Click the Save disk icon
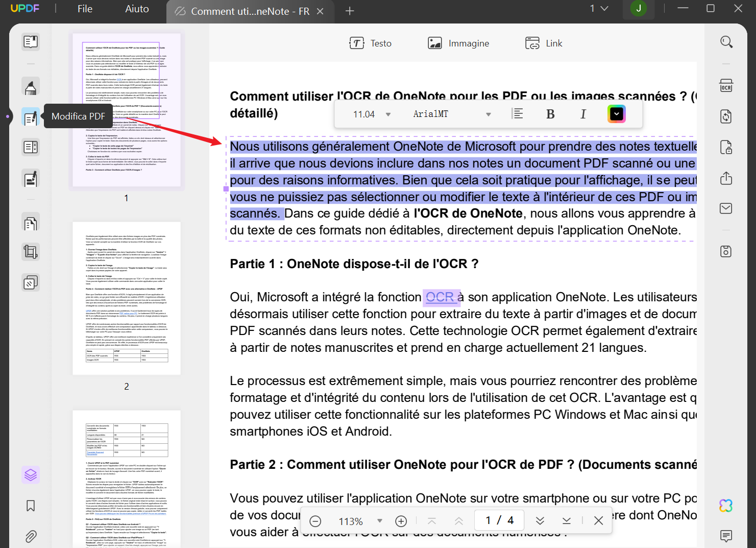Screen dimensions: 756x548 (726, 251)
